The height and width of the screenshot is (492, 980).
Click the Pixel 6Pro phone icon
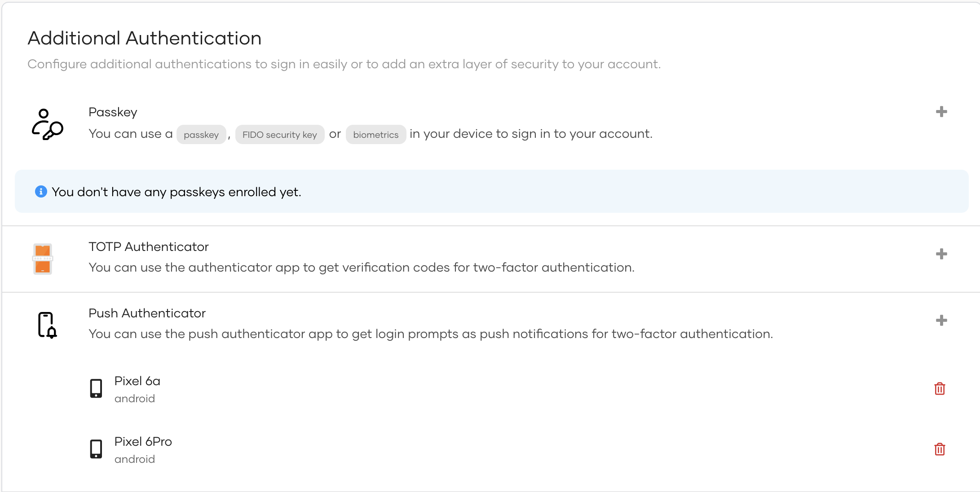click(96, 449)
